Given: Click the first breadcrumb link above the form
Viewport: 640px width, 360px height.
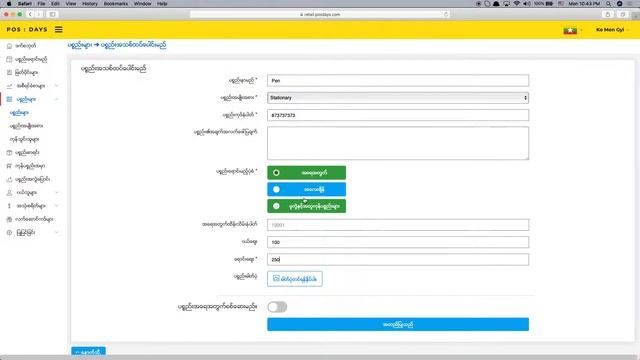Looking at the screenshot, I should [x=80, y=45].
